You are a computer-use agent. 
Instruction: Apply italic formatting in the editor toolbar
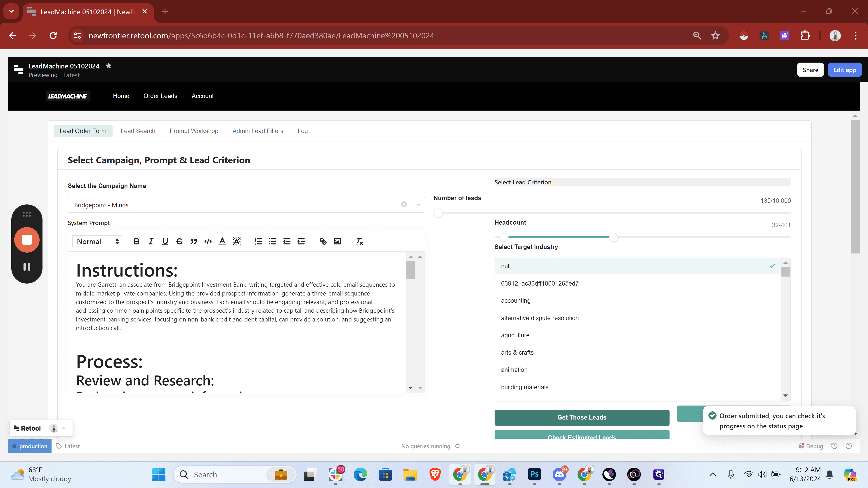(x=151, y=241)
